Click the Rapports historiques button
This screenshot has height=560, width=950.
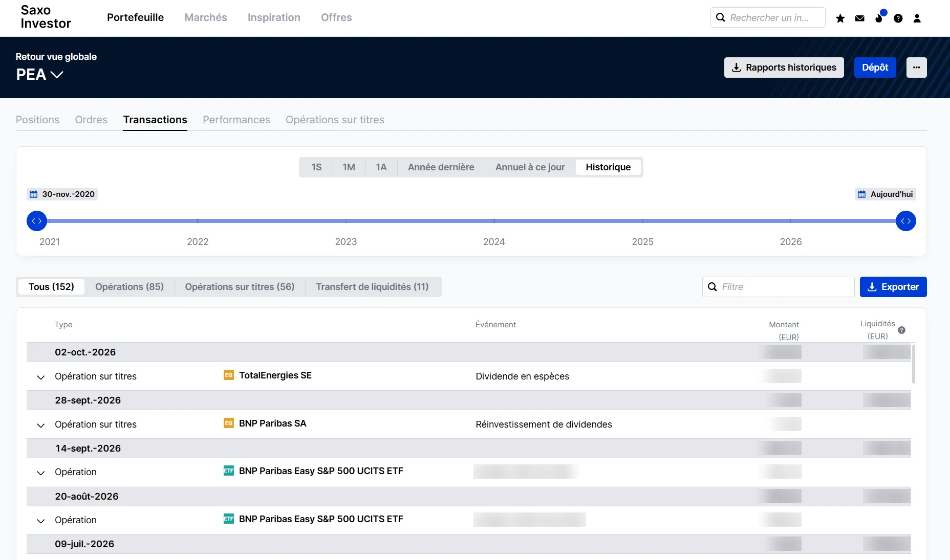point(784,68)
